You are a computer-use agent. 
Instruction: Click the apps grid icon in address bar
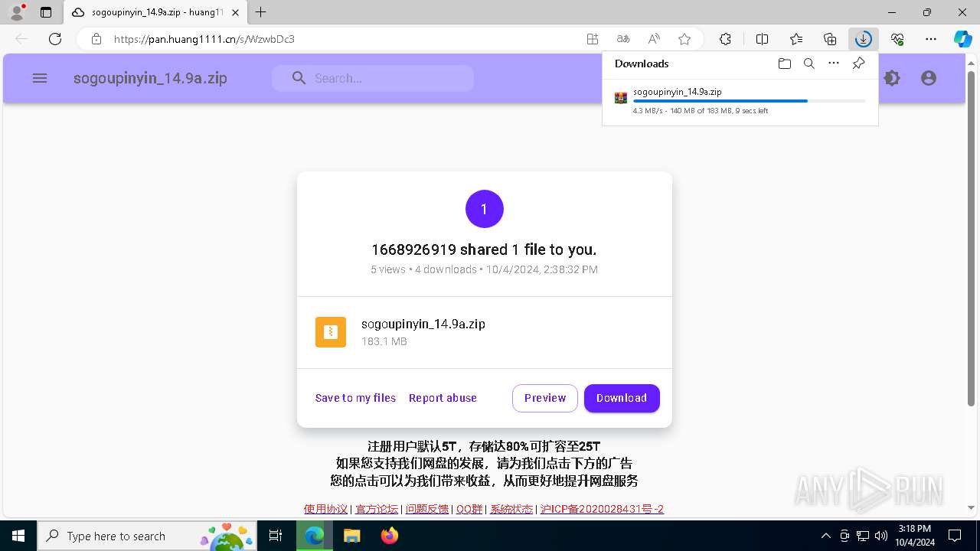(x=593, y=39)
